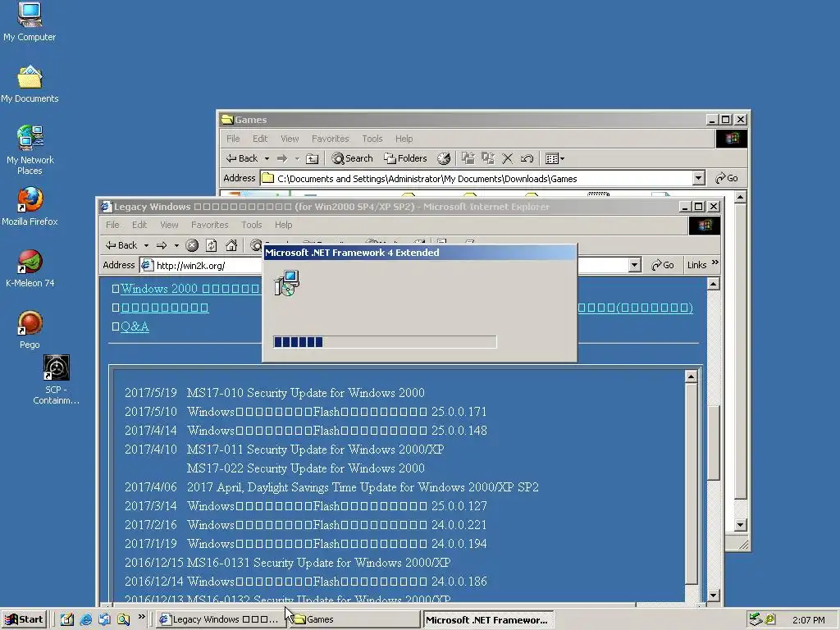Toggle the Folders pane in Games window

(x=405, y=158)
